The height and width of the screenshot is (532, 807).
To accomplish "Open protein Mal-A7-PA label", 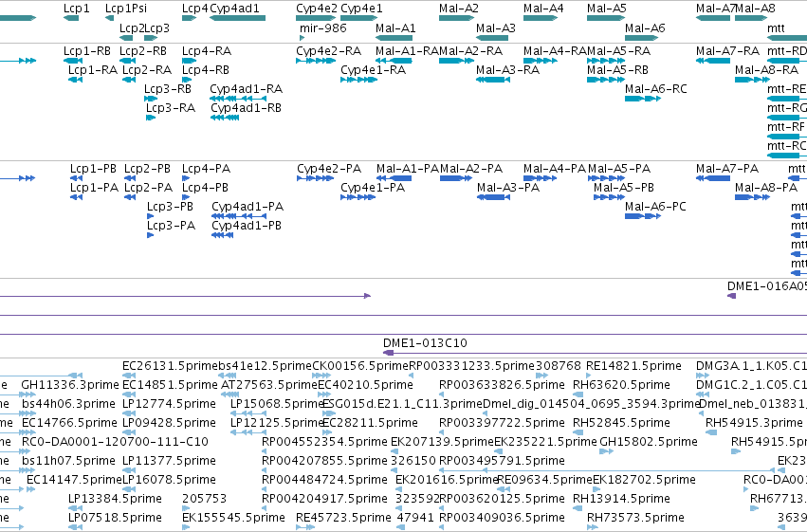I will (x=726, y=169).
